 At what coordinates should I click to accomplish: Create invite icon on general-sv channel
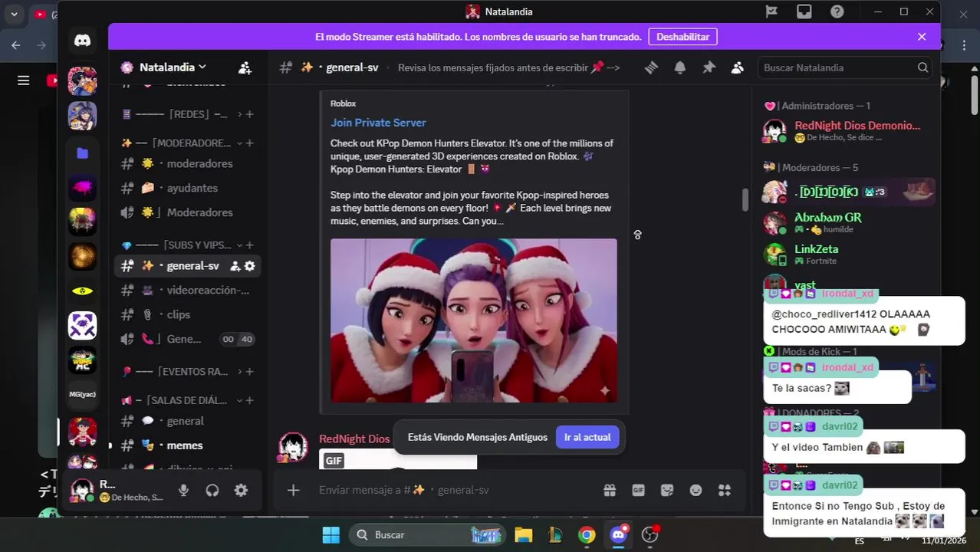pos(235,266)
